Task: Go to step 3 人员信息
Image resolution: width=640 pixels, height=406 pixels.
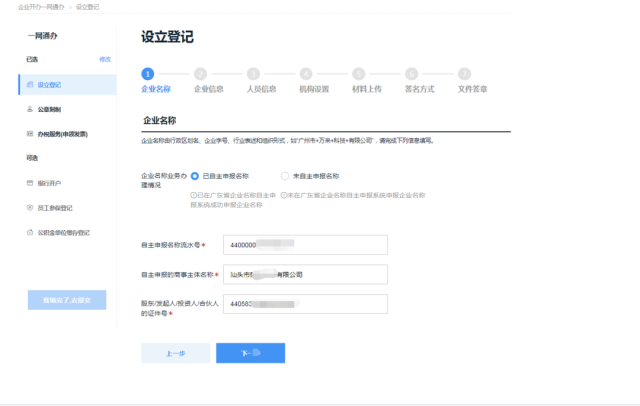Action: (x=253, y=74)
